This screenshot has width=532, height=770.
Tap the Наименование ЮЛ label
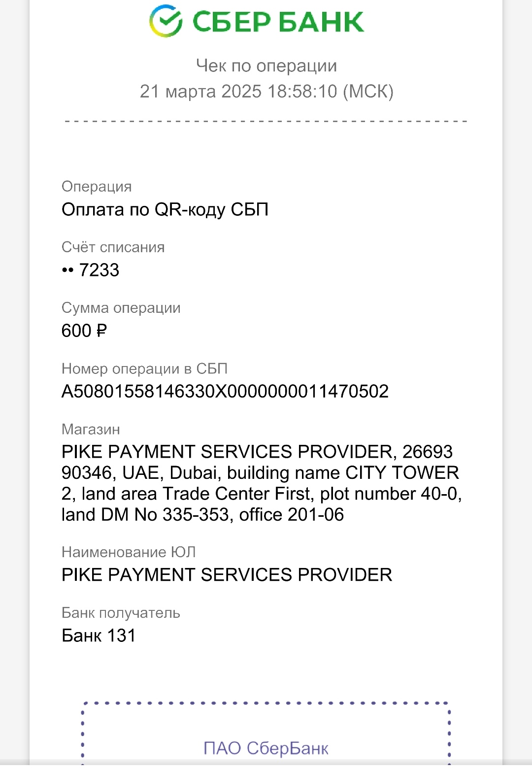129,552
